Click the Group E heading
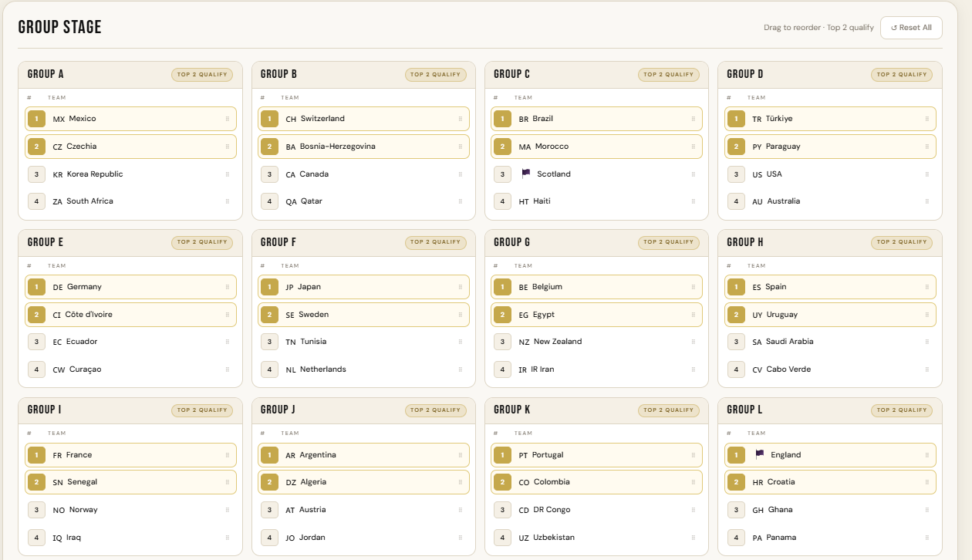The height and width of the screenshot is (560, 972). (x=46, y=242)
